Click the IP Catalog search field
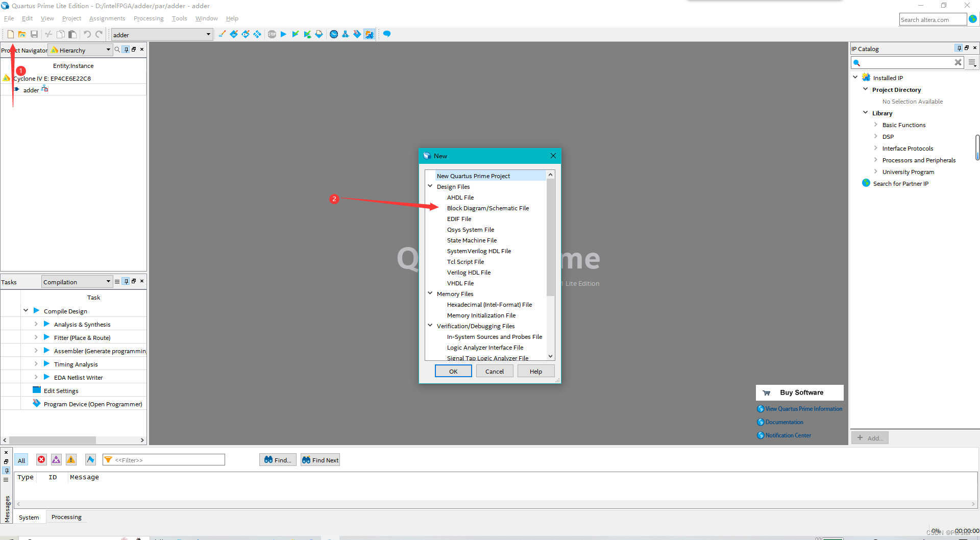Viewport: 980px width, 540px height. point(907,62)
